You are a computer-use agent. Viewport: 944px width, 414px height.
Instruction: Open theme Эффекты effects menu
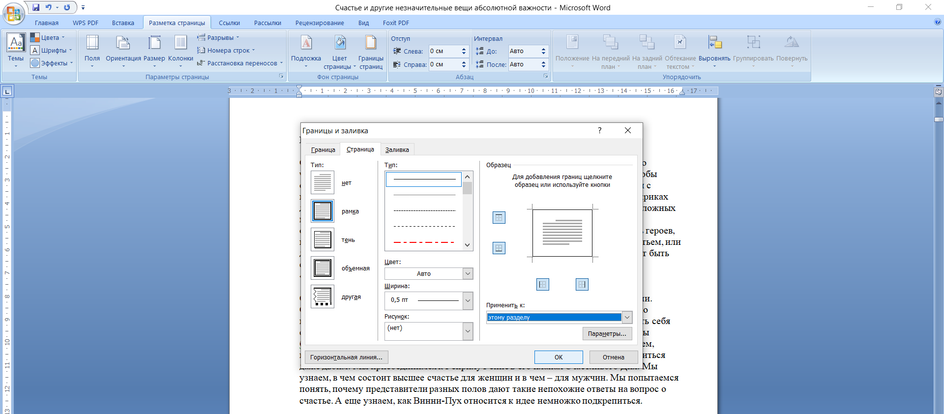click(x=52, y=63)
